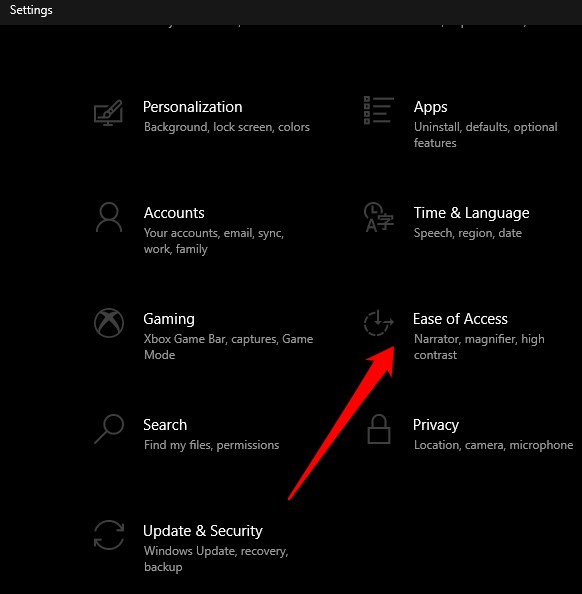The image size is (582, 594).
Task: Click 'Xbox Game Bar, captures, Game Mode' text
Action: coord(228,347)
